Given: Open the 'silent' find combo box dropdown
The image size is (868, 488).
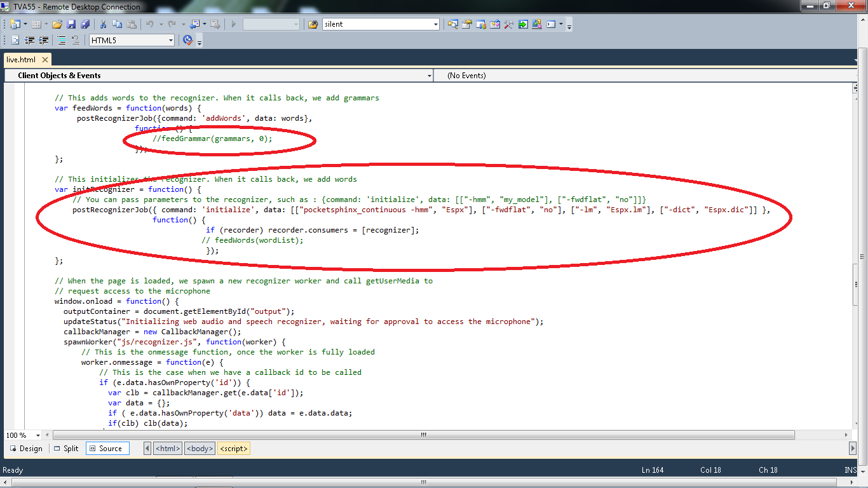Looking at the screenshot, I should pos(435,24).
